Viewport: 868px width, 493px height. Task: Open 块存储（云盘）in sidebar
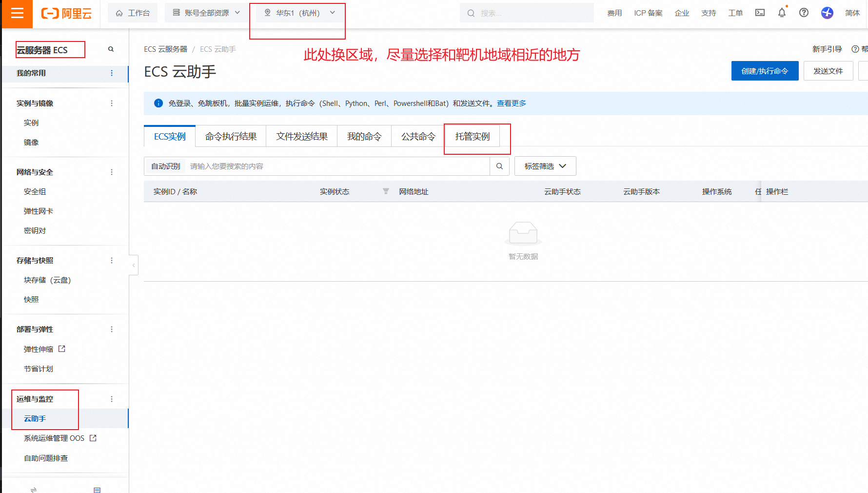(x=47, y=280)
